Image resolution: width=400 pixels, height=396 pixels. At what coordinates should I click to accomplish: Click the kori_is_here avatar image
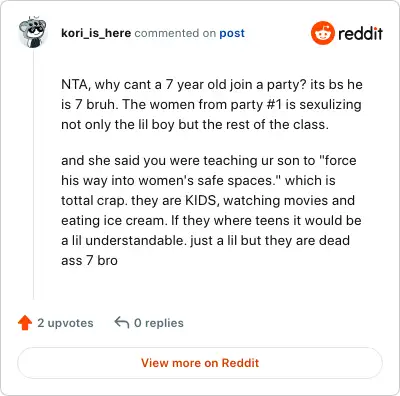[x=32, y=32]
